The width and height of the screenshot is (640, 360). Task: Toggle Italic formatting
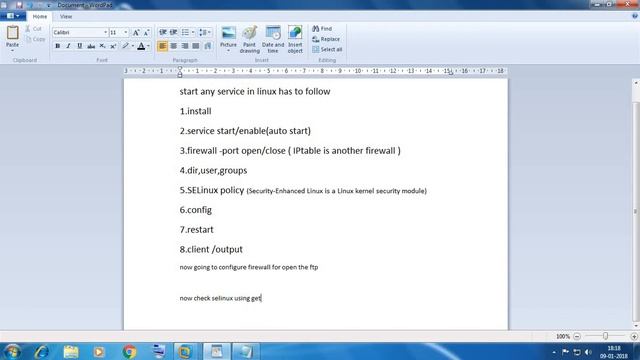pyautogui.click(x=69, y=46)
